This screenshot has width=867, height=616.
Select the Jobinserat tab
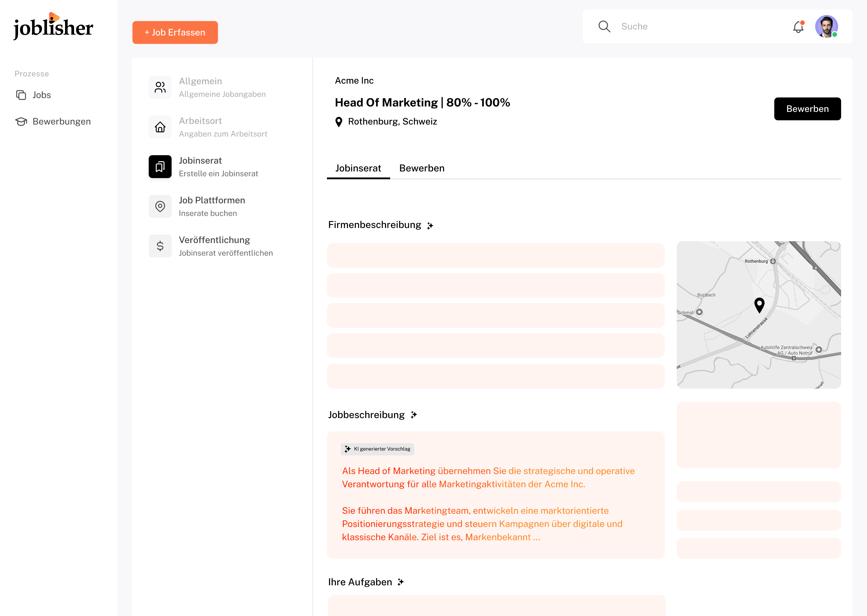point(358,168)
